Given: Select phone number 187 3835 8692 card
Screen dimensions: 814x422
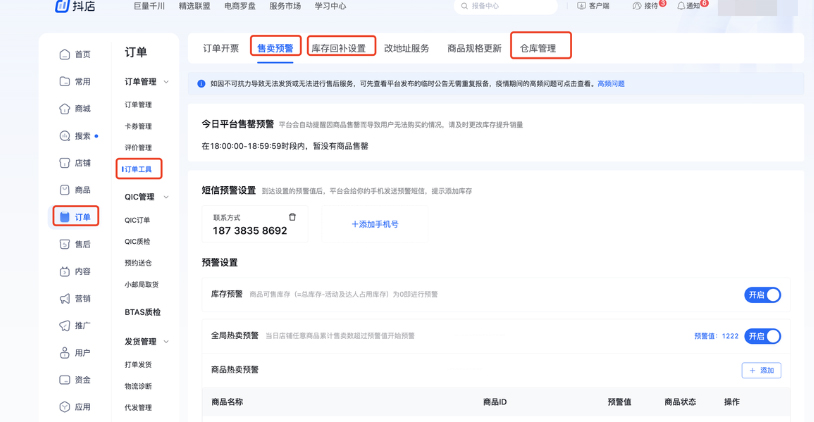Looking at the screenshot, I should pos(255,224).
